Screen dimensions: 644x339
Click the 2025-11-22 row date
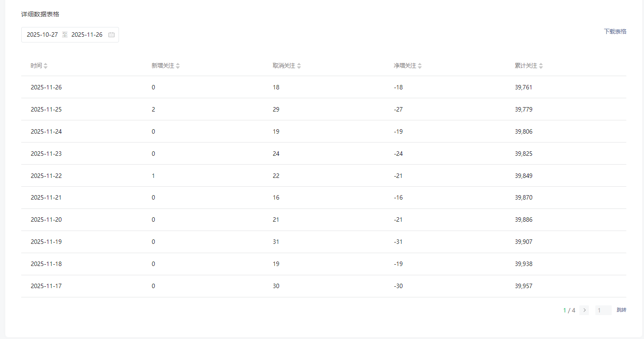point(46,176)
